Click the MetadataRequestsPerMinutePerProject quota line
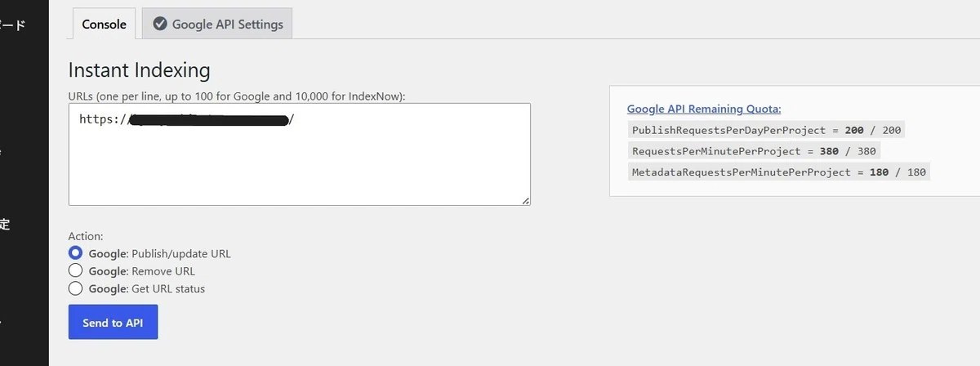980x366 pixels. [x=779, y=172]
